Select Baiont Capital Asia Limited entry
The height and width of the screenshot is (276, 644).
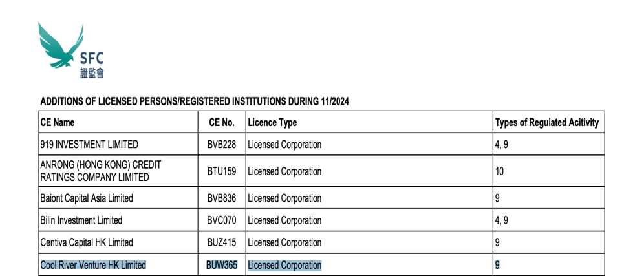click(x=87, y=198)
